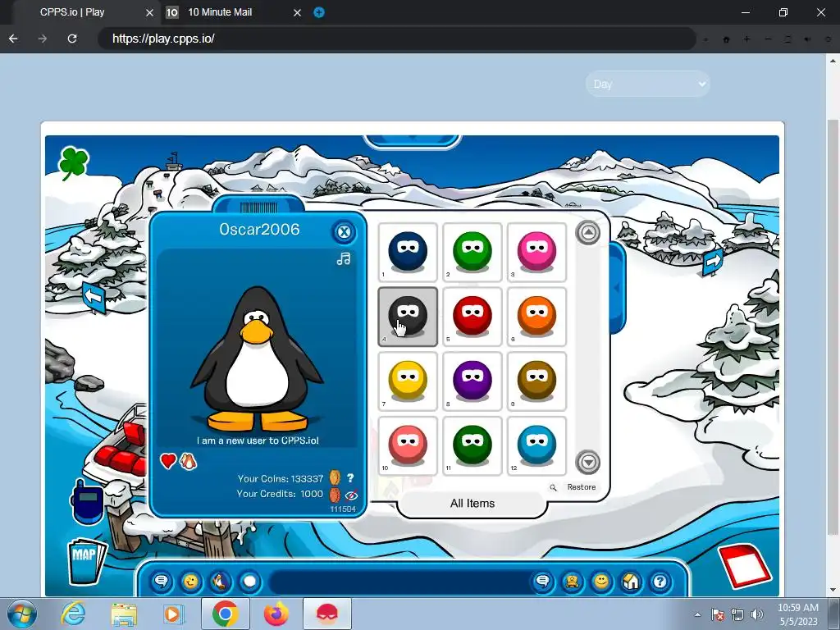Click the credits coin icon
This screenshot has width=840, height=630.
335,495
